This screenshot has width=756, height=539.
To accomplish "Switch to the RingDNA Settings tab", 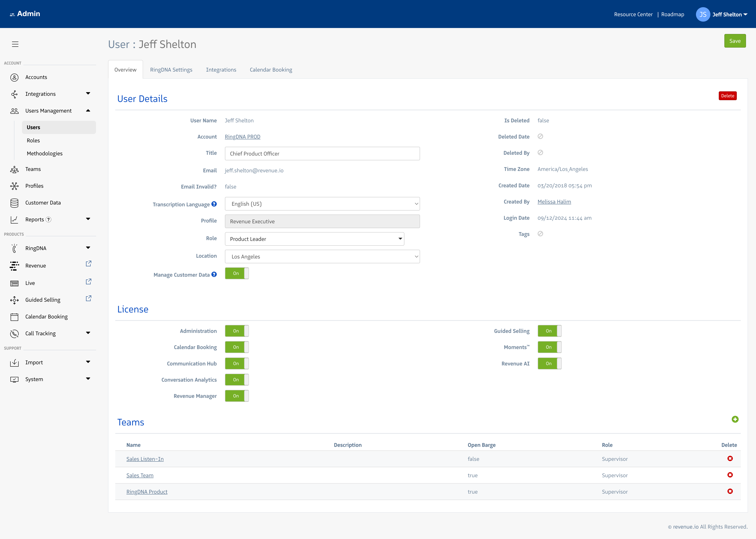I will click(x=171, y=70).
